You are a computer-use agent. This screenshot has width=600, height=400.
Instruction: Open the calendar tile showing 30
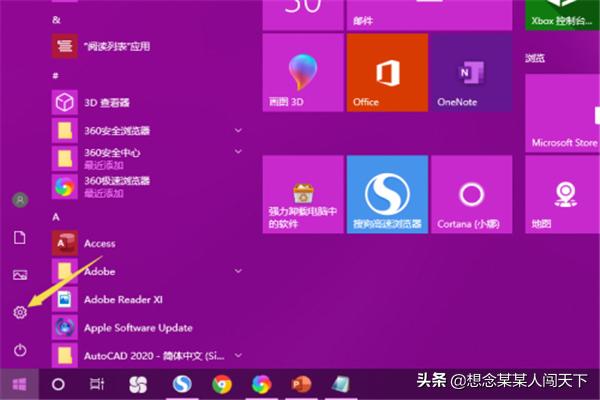click(x=303, y=15)
